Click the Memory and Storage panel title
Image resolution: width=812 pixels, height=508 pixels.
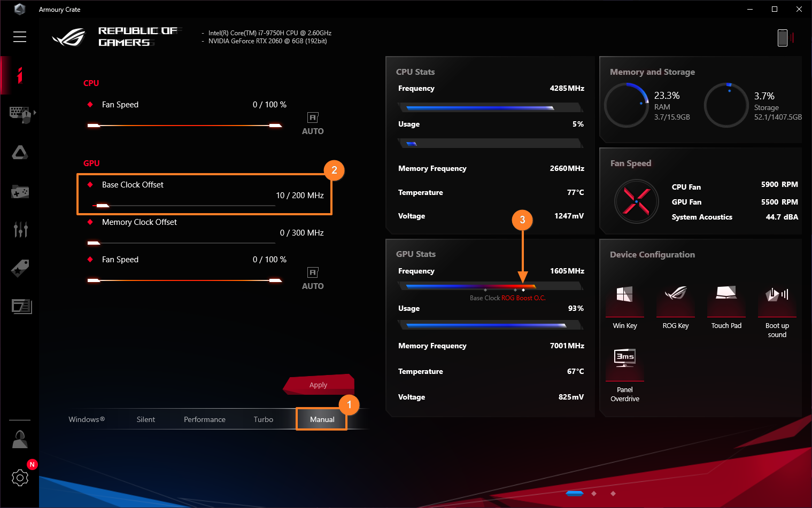652,72
